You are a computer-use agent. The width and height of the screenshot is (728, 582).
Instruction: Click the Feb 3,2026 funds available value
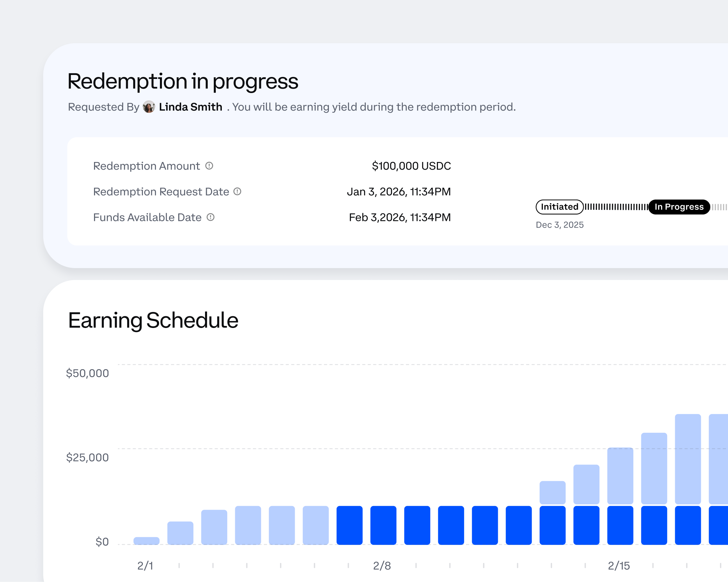point(399,217)
